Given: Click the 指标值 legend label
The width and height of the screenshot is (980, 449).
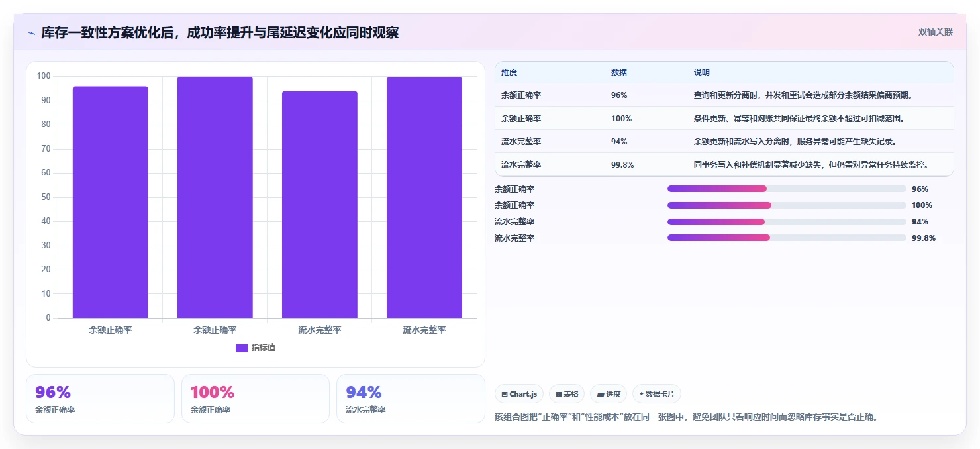Looking at the screenshot, I should click(264, 348).
